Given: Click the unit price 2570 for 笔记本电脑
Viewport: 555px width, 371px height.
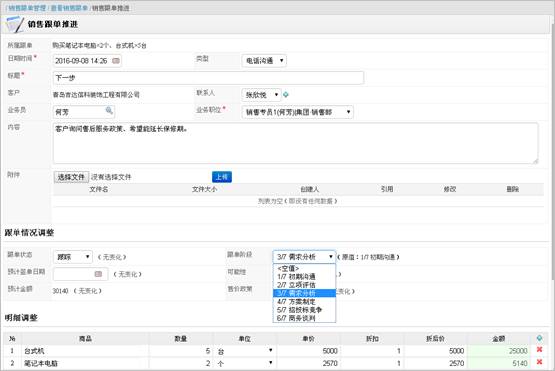Looking at the screenshot, I should (308, 363).
